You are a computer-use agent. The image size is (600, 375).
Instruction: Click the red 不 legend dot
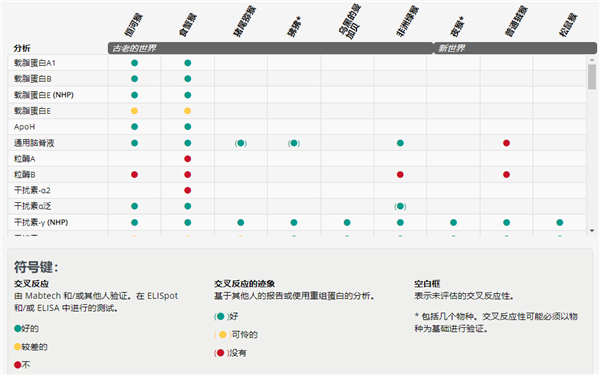click(x=18, y=365)
